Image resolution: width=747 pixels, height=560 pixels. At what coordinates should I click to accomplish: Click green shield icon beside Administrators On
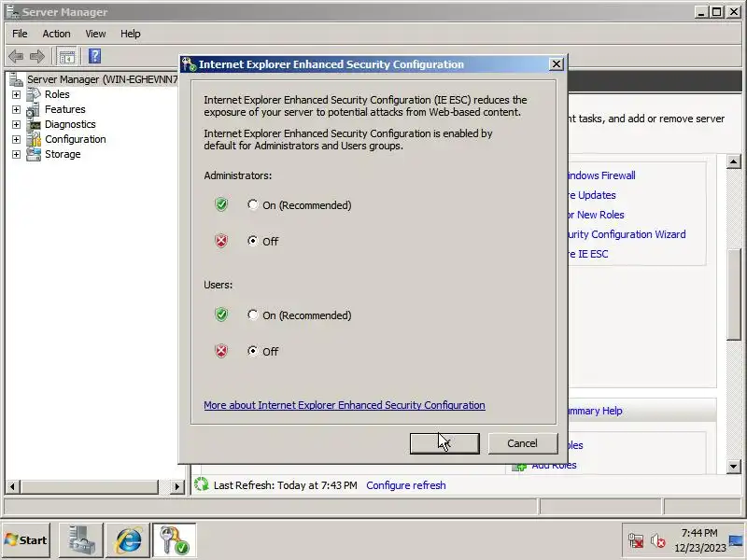[x=221, y=204]
